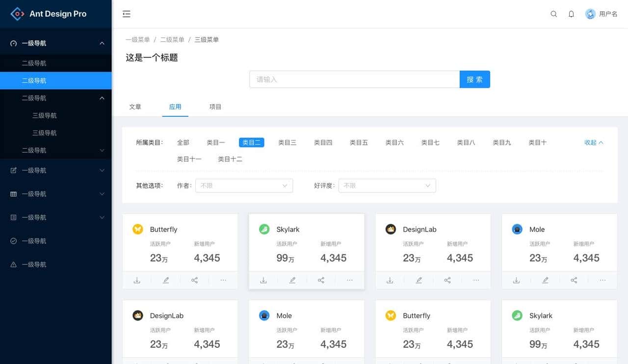Open the 作者 不限 dropdown
This screenshot has height=364, width=628.
coord(244,185)
